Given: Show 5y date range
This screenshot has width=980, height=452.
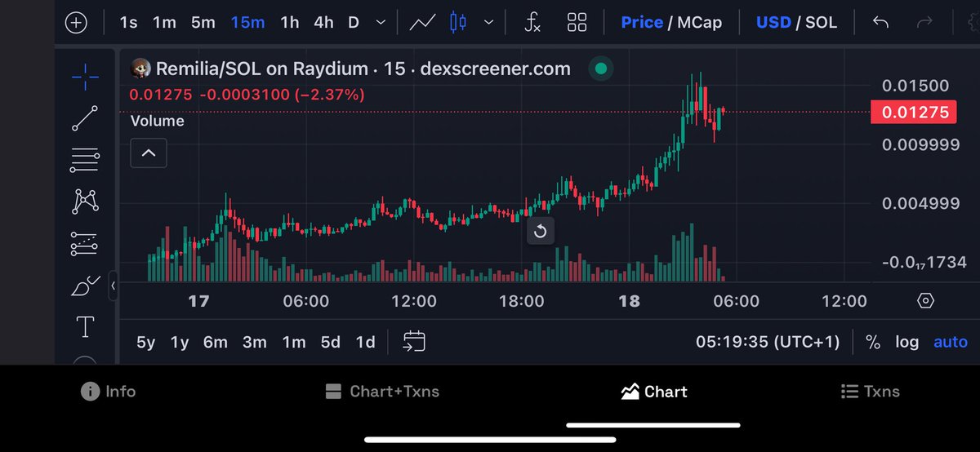Looking at the screenshot, I should click(145, 342).
